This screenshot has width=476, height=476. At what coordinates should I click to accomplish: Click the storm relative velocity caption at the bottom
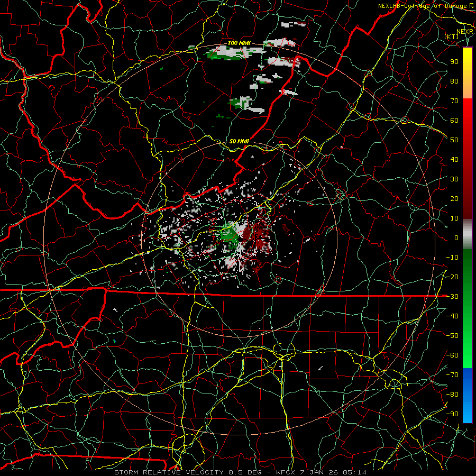tap(240, 472)
